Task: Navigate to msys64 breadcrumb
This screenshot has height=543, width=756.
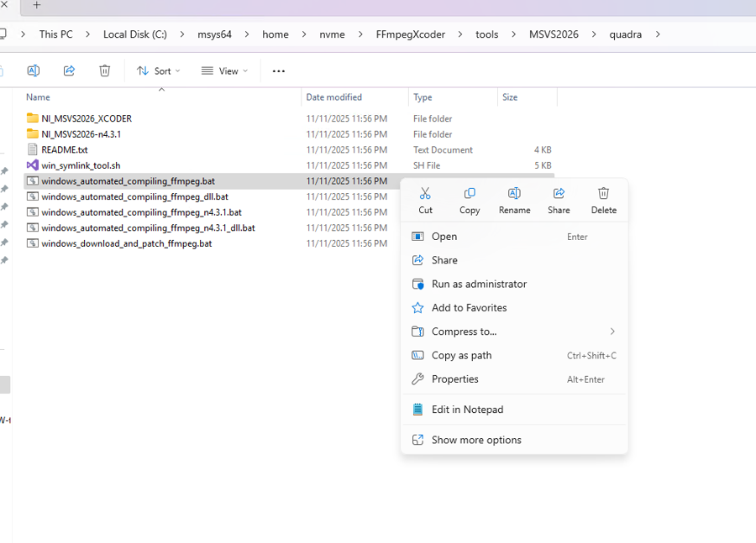Action: [214, 34]
